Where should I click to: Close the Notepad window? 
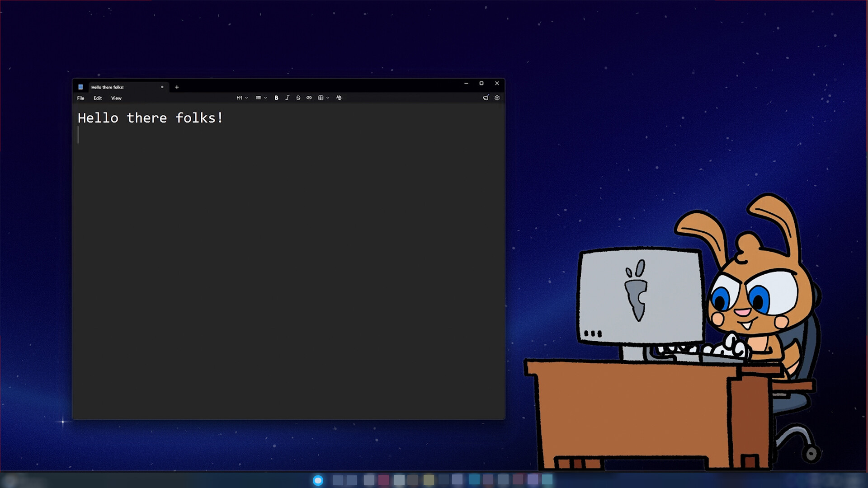[x=497, y=83]
